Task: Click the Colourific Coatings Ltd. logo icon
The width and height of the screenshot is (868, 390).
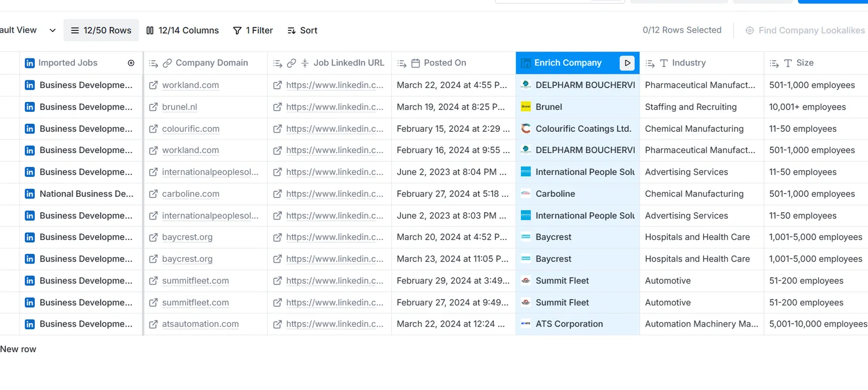Action: [x=526, y=129]
